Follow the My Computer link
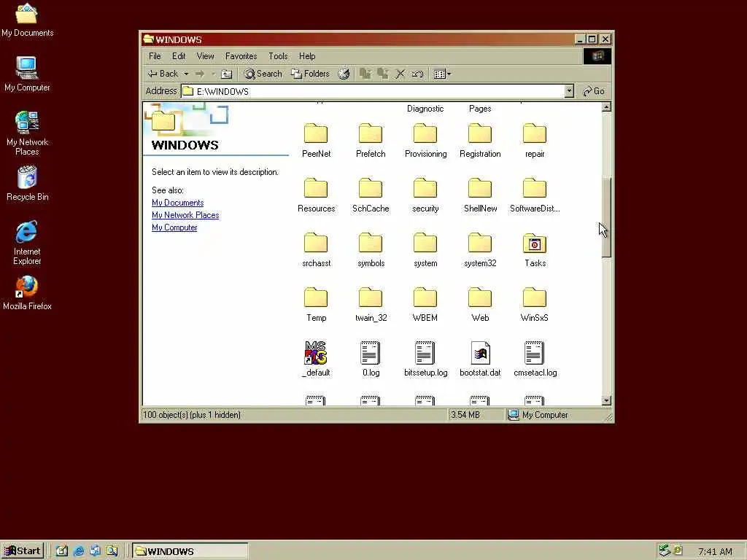Image resolution: width=747 pixels, height=560 pixels. (174, 227)
